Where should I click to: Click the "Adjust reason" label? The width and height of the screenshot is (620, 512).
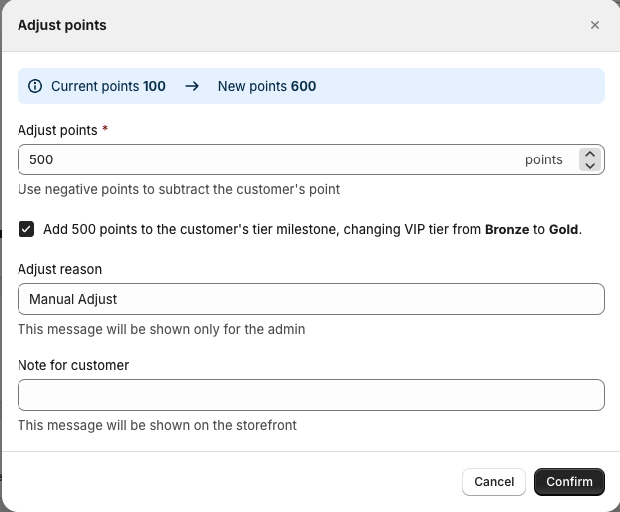60,269
